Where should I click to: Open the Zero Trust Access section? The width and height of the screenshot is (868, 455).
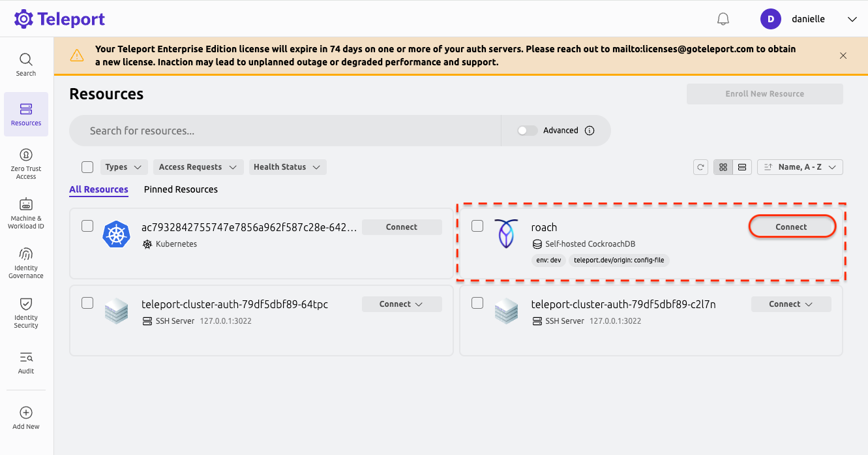[25, 162]
